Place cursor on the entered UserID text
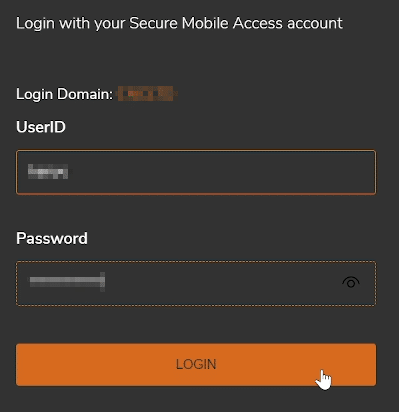The image size is (399, 412). pos(48,172)
